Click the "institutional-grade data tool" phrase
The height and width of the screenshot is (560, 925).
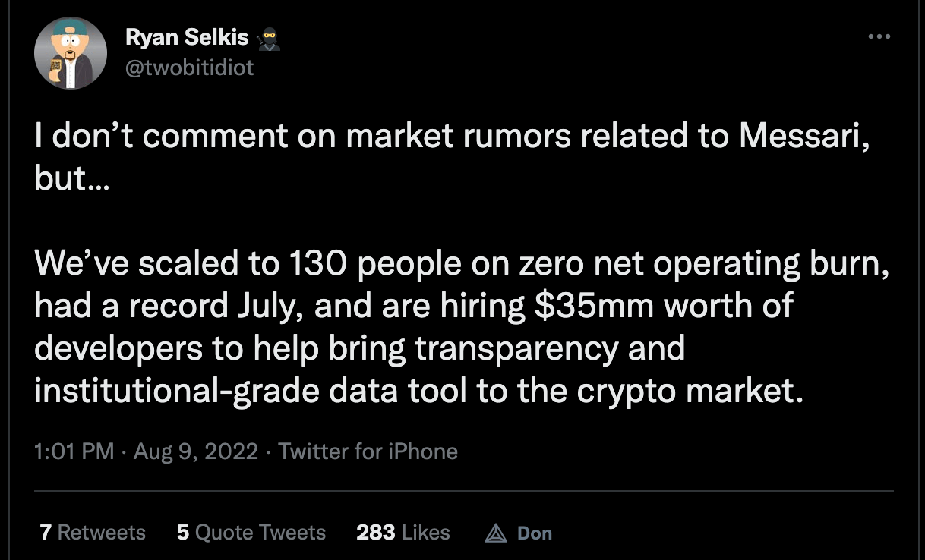(x=250, y=391)
